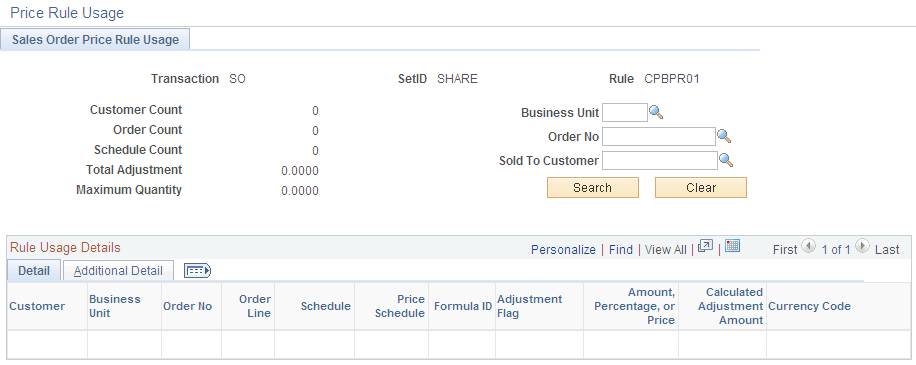Viewport: 916px width, 365px height.
Task: Sort by Formula ID column header
Action: [463, 306]
